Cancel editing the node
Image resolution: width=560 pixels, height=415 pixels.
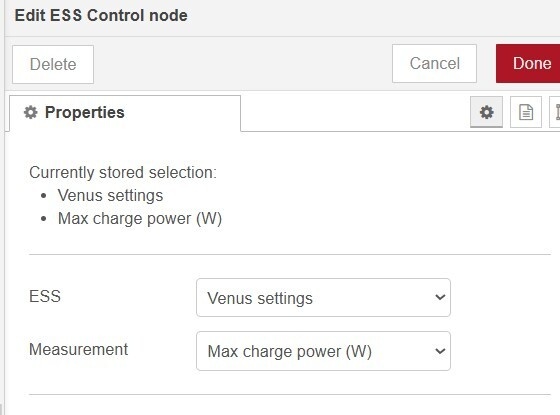[x=434, y=64]
